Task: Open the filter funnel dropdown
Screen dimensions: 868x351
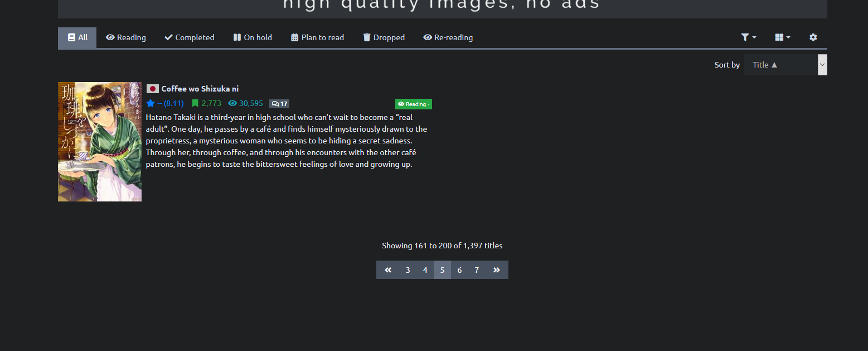Action: pyautogui.click(x=748, y=37)
